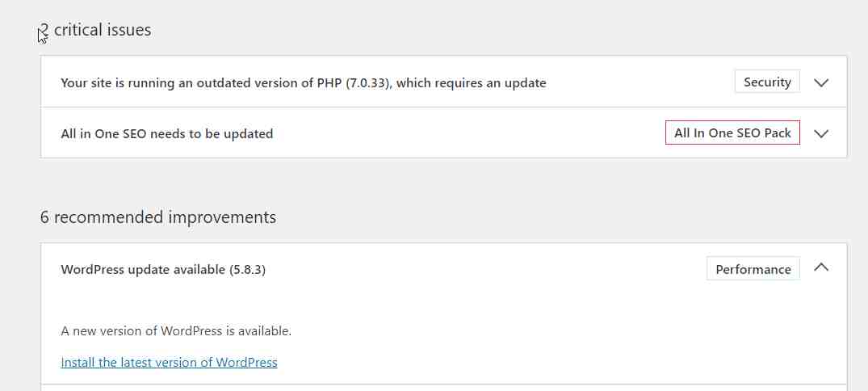This screenshot has width=868, height=391.
Task: Click the PHP version number (7.0.33)
Action: (370, 82)
